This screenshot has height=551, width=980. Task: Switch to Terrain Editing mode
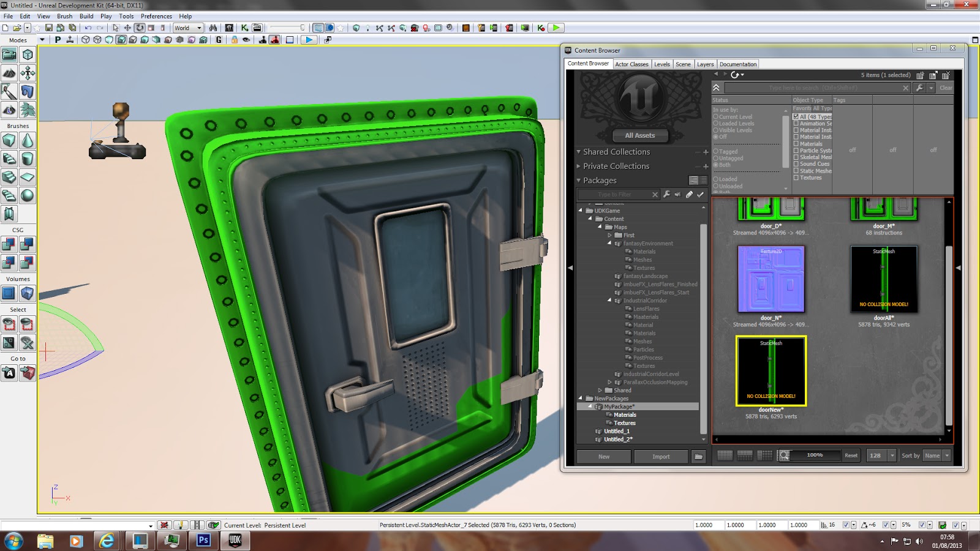(9, 73)
